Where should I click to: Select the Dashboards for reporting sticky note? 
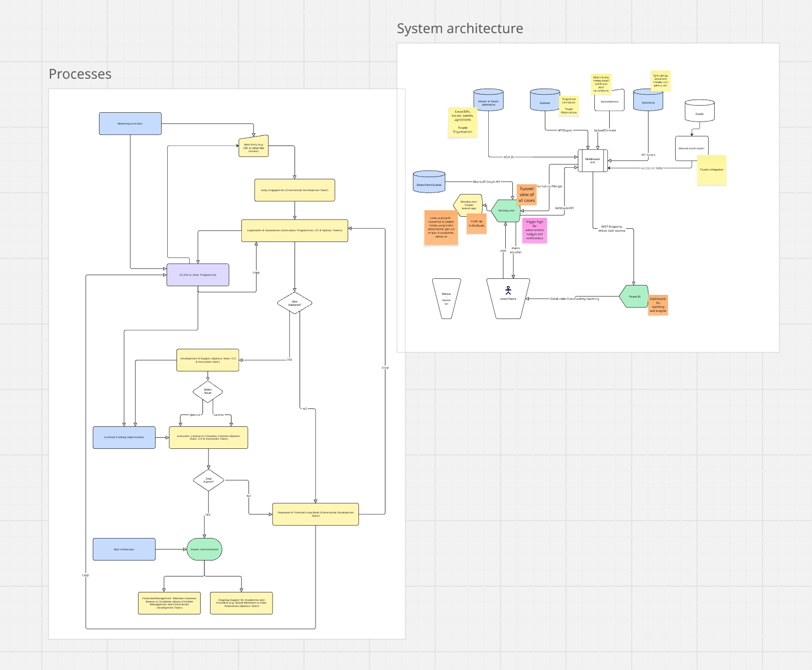(x=658, y=305)
